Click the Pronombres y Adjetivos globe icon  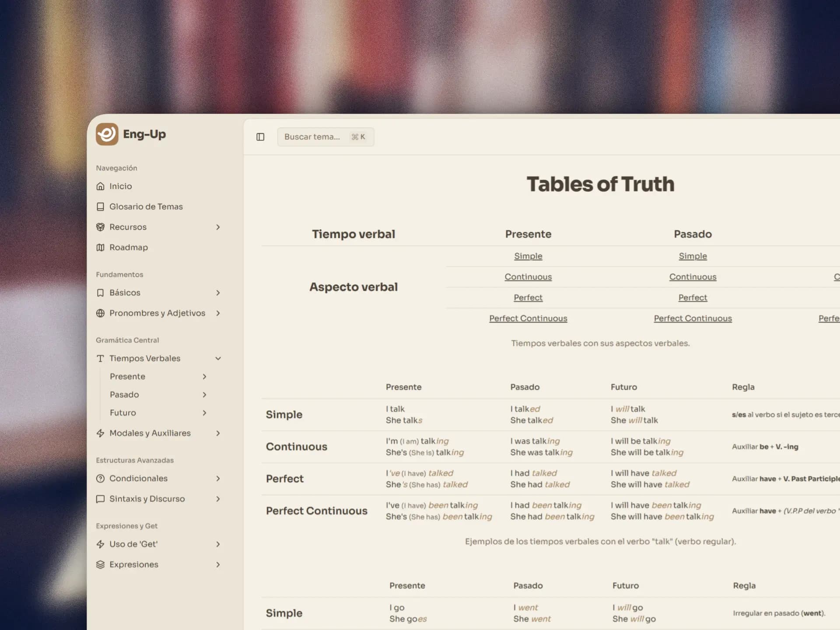pos(100,313)
